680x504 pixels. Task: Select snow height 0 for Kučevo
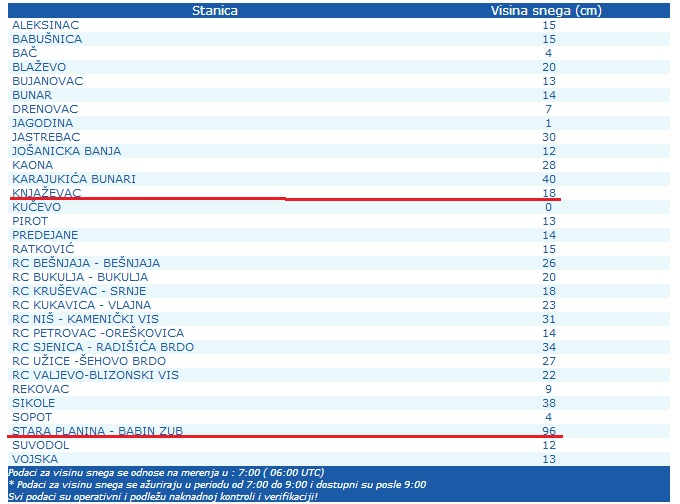549,207
